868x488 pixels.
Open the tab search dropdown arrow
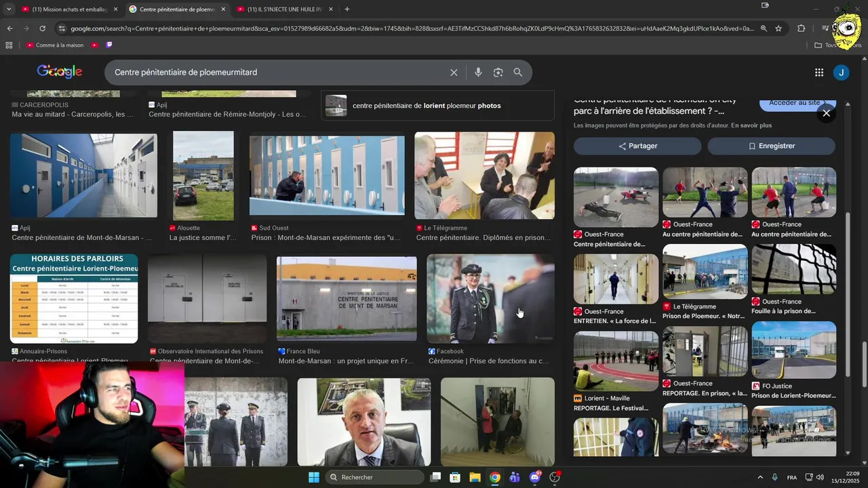click(x=9, y=9)
